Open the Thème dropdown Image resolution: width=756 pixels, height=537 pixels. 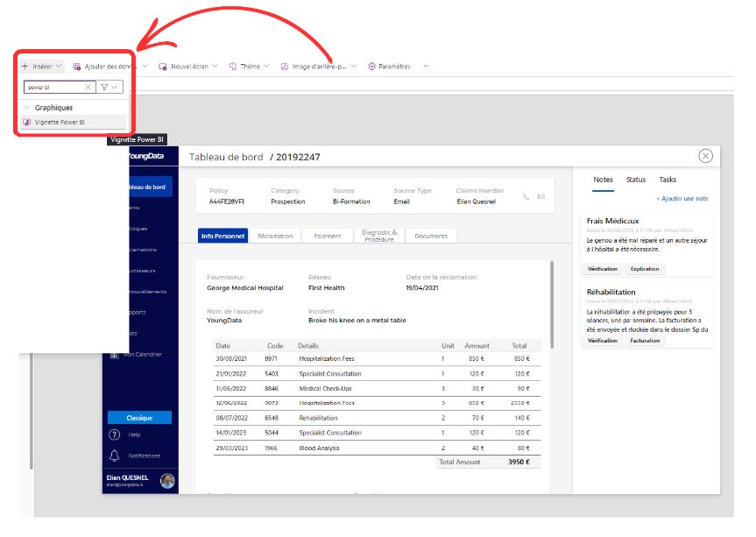[249, 66]
